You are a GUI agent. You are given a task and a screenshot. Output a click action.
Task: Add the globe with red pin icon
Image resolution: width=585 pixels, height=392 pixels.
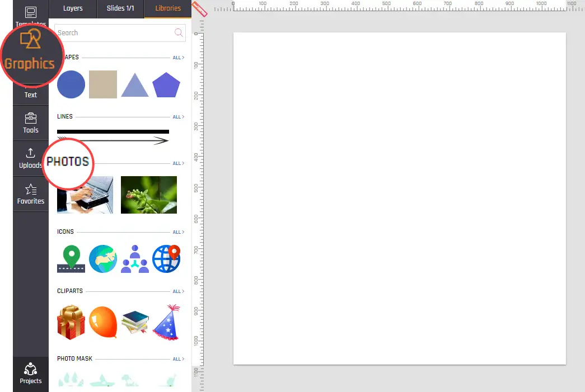click(166, 259)
